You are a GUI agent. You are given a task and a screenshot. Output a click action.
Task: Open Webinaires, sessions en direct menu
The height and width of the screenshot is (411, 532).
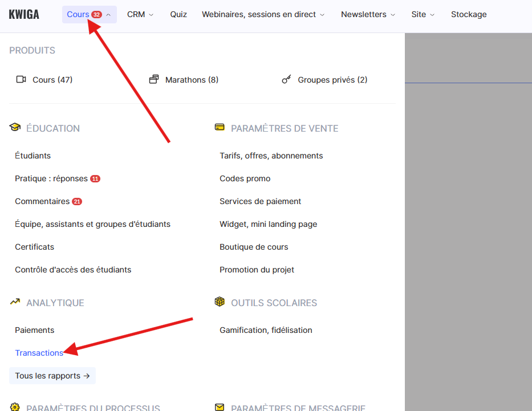pos(263,15)
